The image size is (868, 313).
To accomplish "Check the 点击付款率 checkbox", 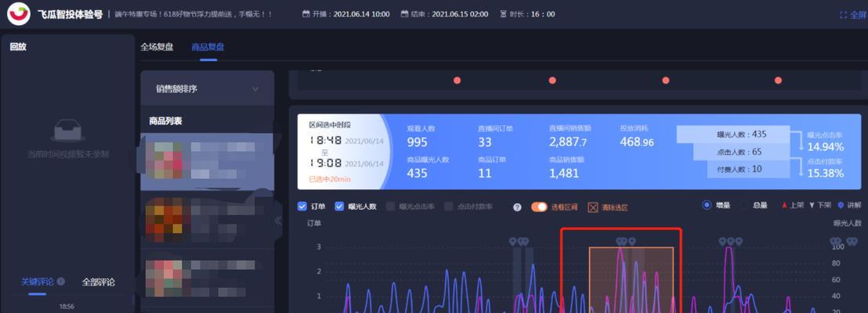I will click(449, 207).
